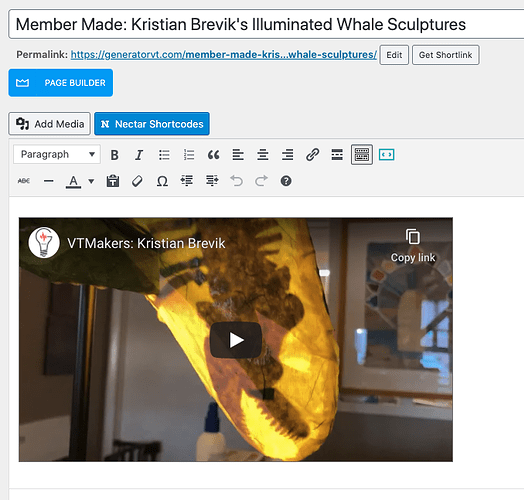524x500 pixels.
Task: Click the insert link icon
Action: tap(312, 155)
